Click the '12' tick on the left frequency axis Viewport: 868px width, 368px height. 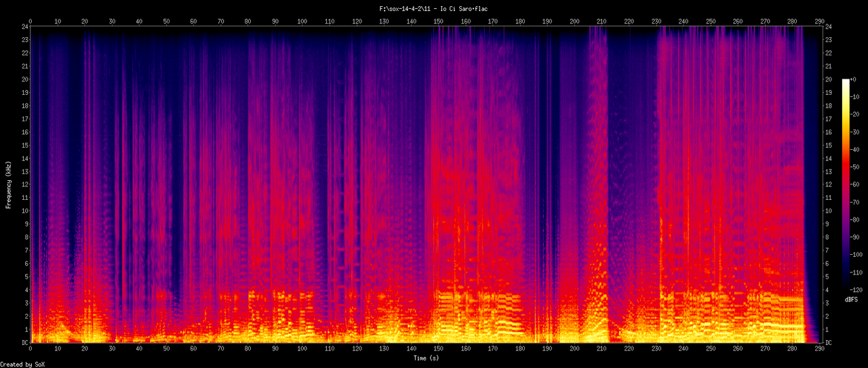[25, 184]
